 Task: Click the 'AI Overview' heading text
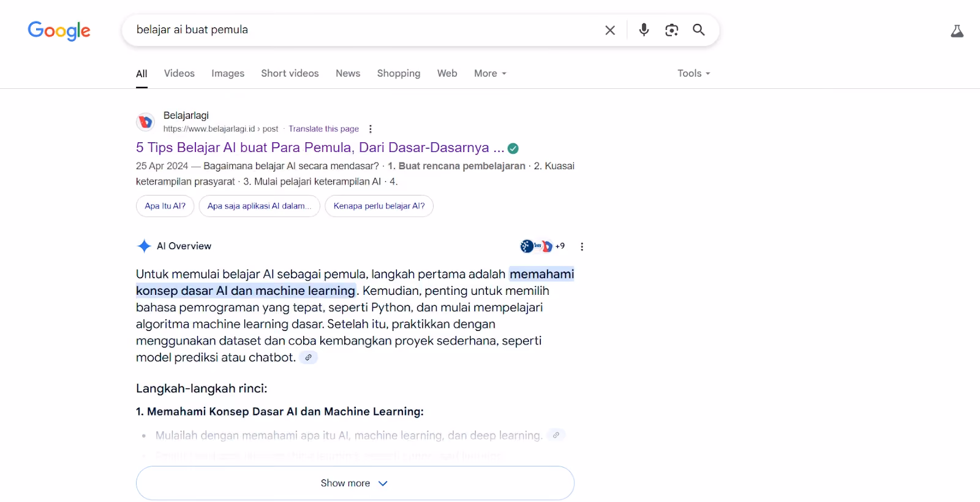click(184, 246)
